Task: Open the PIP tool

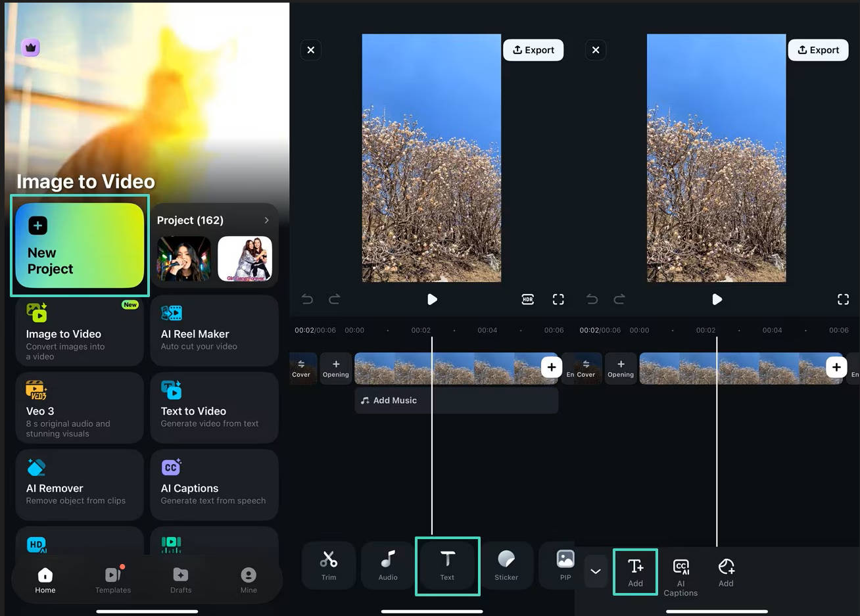Action: point(565,565)
